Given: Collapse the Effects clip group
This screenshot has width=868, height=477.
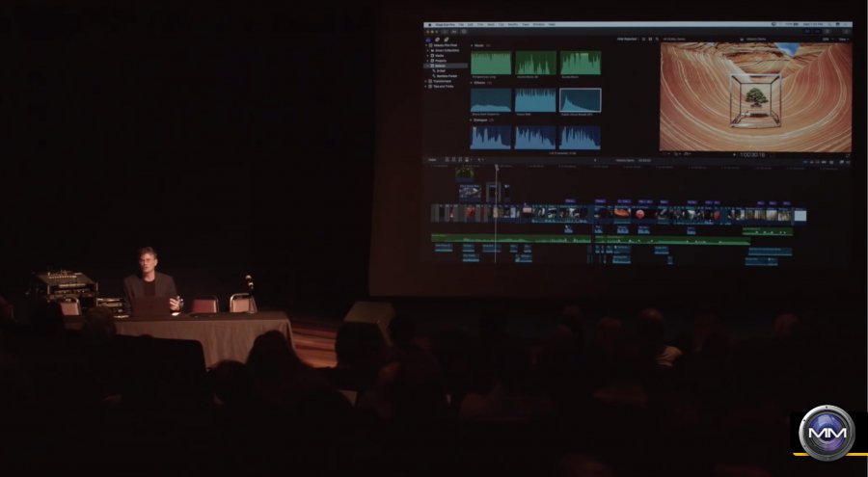Looking at the screenshot, I should (x=472, y=83).
